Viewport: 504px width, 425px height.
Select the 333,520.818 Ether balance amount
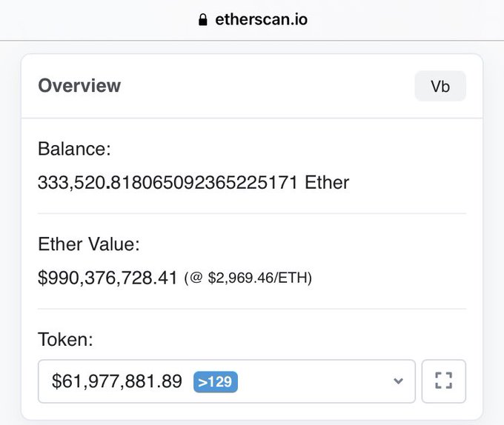tap(169, 182)
